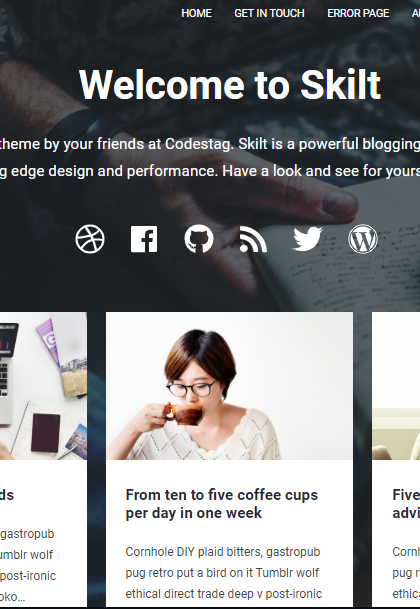
Task: Open the partially visible 'Five' post title
Action: point(406,504)
